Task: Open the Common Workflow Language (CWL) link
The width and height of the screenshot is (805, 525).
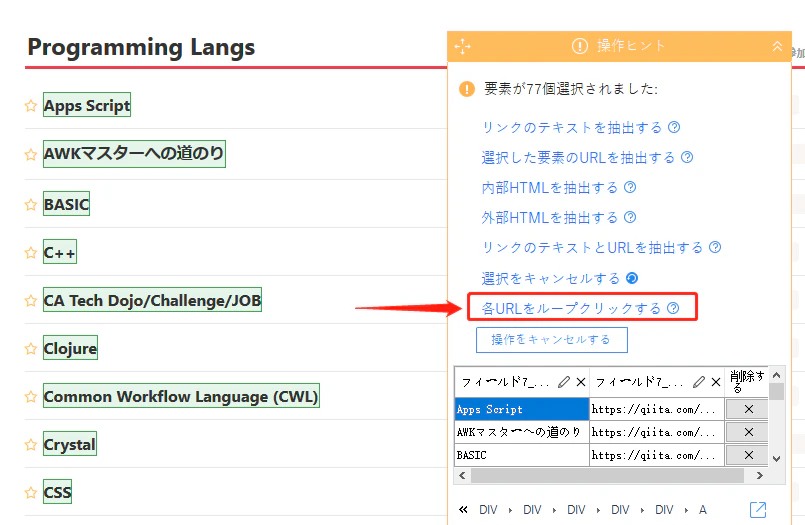Action: pyautogui.click(x=181, y=396)
